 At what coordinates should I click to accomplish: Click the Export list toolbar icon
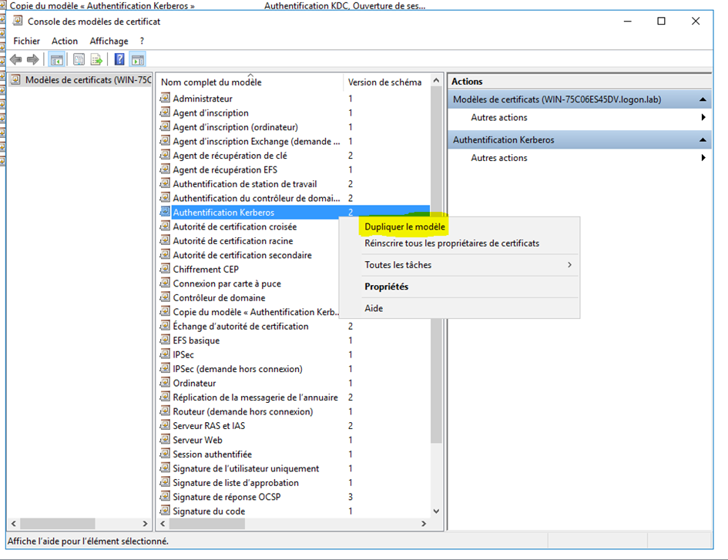tap(96, 59)
